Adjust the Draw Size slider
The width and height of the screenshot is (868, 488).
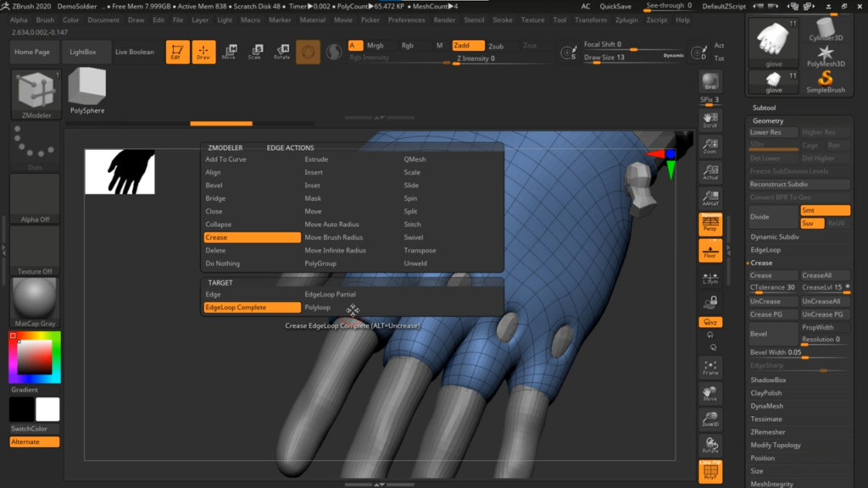click(634, 58)
